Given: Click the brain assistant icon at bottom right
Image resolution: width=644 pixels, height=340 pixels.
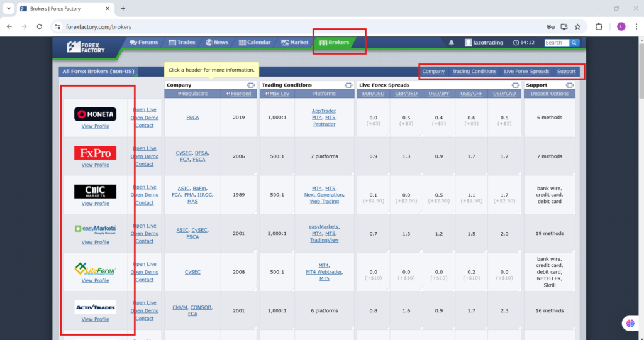Looking at the screenshot, I should pyautogui.click(x=630, y=323).
